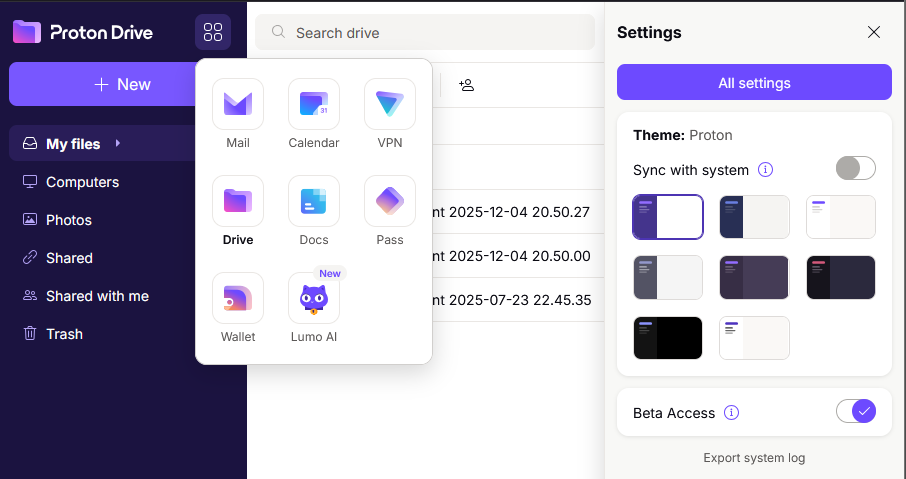Image resolution: width=906 pixels, height=479 pixels.
Task: Show info about Sync with system
Action: 766,170
